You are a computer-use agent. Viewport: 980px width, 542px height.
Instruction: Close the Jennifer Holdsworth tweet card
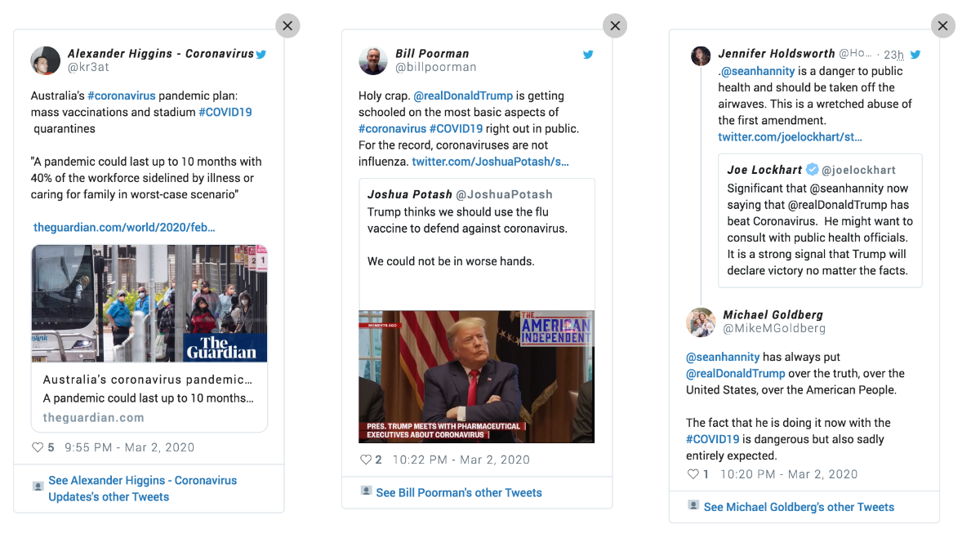(x=942, y=26)
